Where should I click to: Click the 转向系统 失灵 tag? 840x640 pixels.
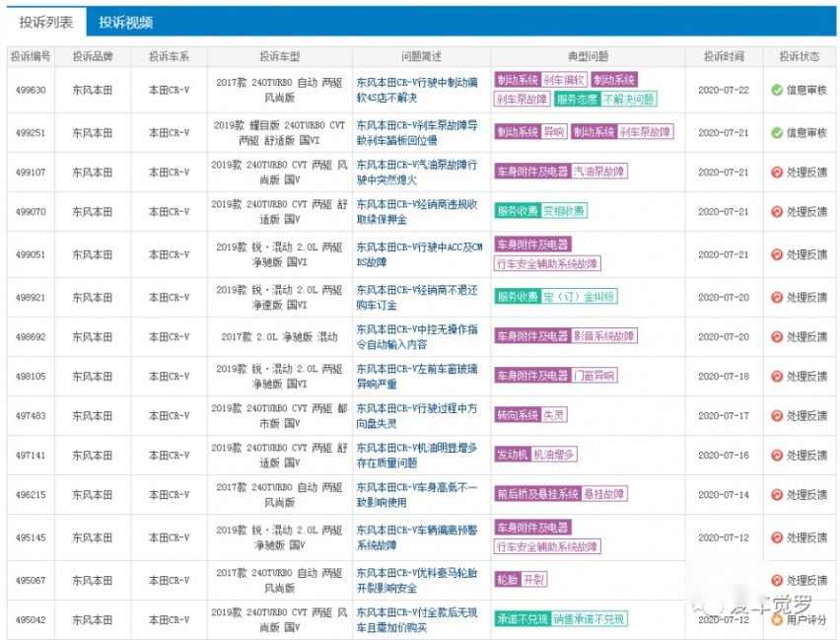530,415
